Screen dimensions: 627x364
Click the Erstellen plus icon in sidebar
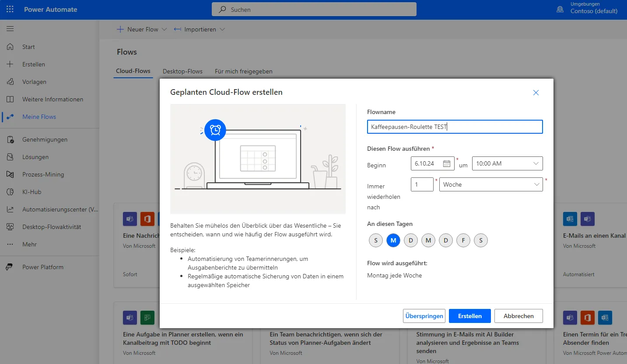point(10,64)
